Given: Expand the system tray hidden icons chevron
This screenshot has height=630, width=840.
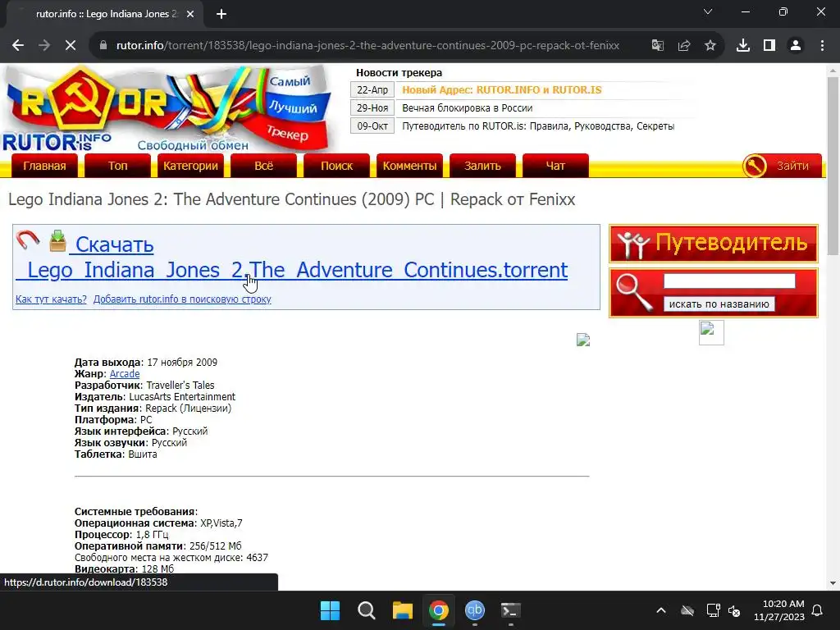Looking at the screenshot, I should (x=661, y=610).
